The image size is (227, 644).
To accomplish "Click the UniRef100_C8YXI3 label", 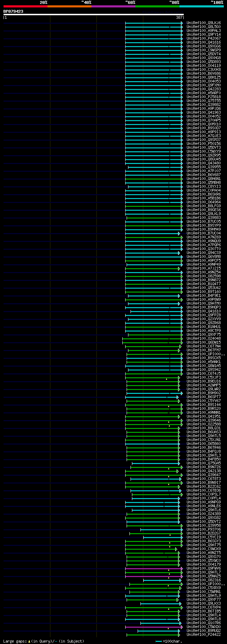I will pos(204,187).
